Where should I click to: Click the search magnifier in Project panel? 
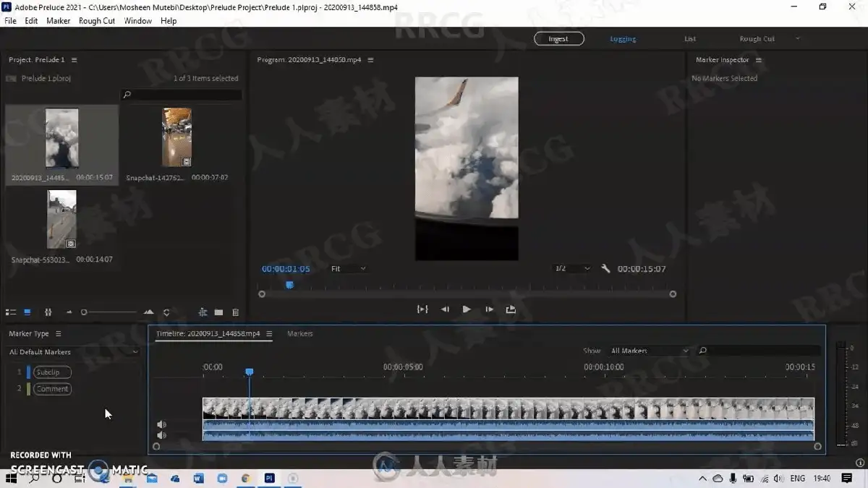click(x=127, y=95)
